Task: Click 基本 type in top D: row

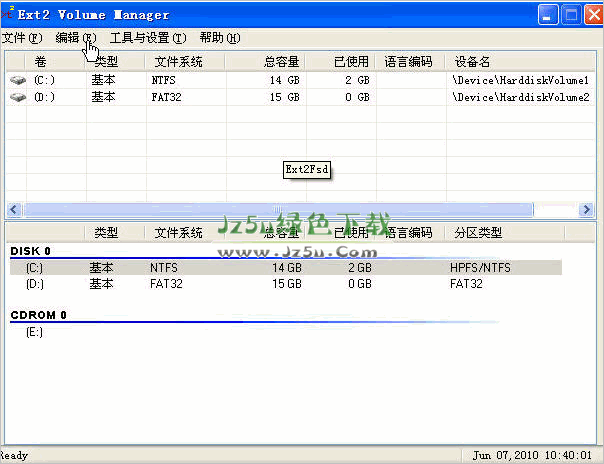Action: coord(103,97)
